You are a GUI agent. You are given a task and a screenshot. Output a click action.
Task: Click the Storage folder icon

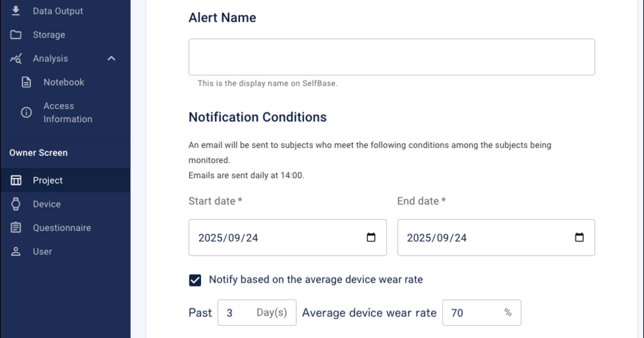click(16, 35)
